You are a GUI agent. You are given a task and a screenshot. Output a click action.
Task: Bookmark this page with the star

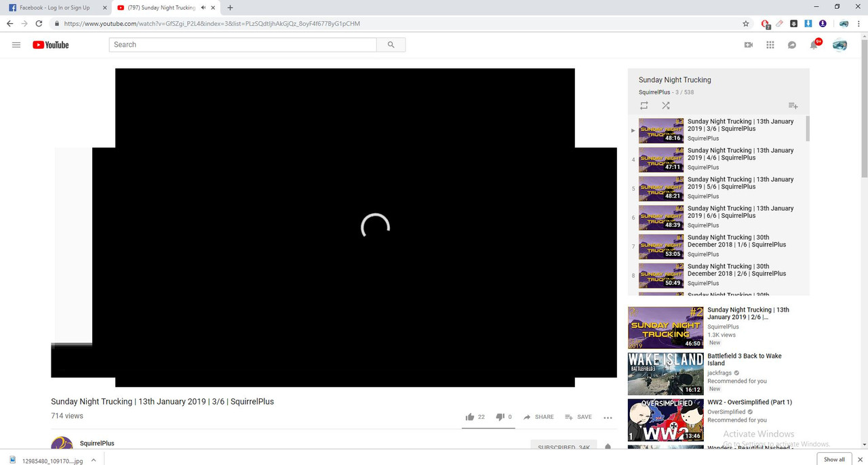tap(746, 24)
